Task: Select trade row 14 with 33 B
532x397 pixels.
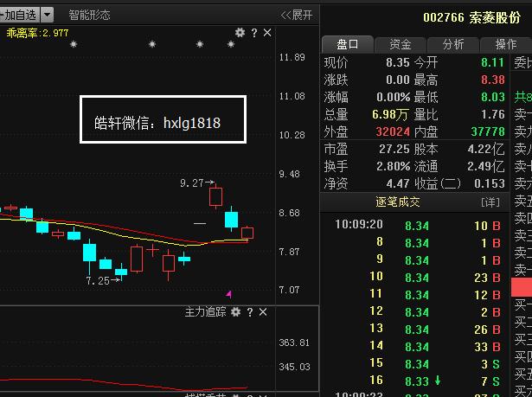Action: pyautogui.click(x=414, y=346)
